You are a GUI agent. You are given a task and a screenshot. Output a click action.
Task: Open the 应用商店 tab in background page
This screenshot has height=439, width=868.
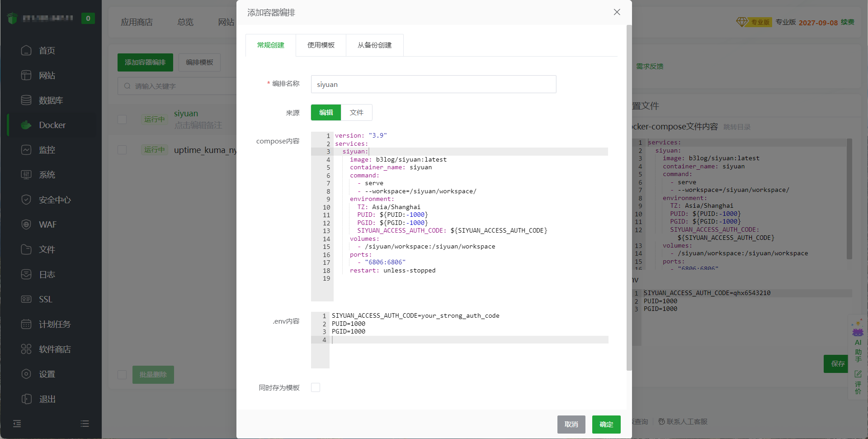pyautogui.click(x=137, y=22)
